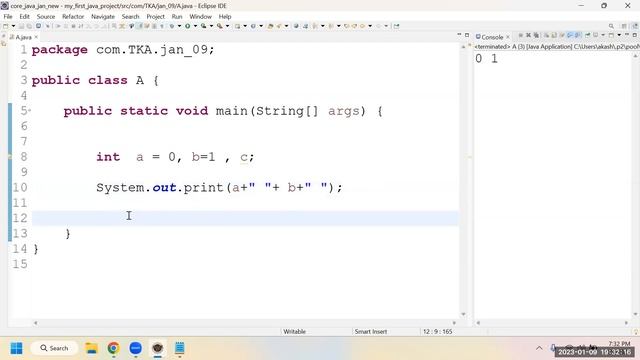Open the Windows Start menu
Image resolution: width=640 pixels, height=360 pixels.
[16, 348]
